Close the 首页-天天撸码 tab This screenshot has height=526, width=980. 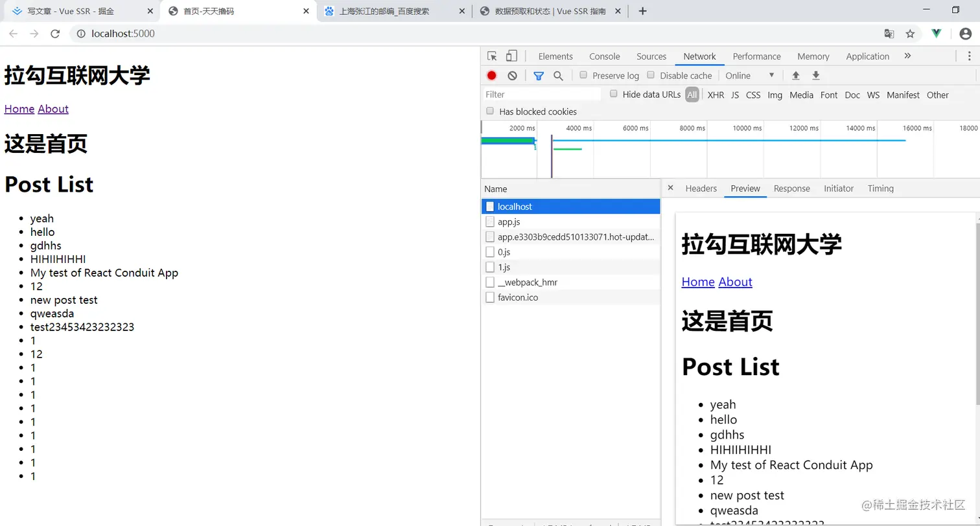tap(306, 11)
